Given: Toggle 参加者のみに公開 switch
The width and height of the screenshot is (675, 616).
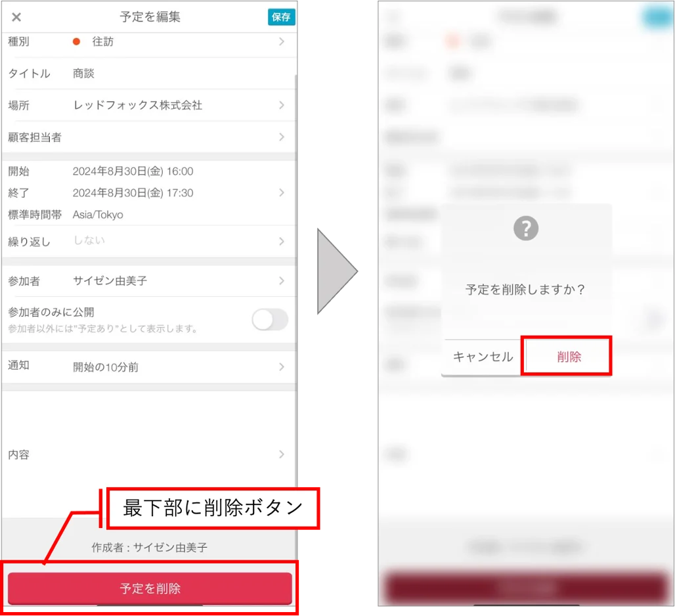Looking at the screenshot, I should [x=270, y=320].
